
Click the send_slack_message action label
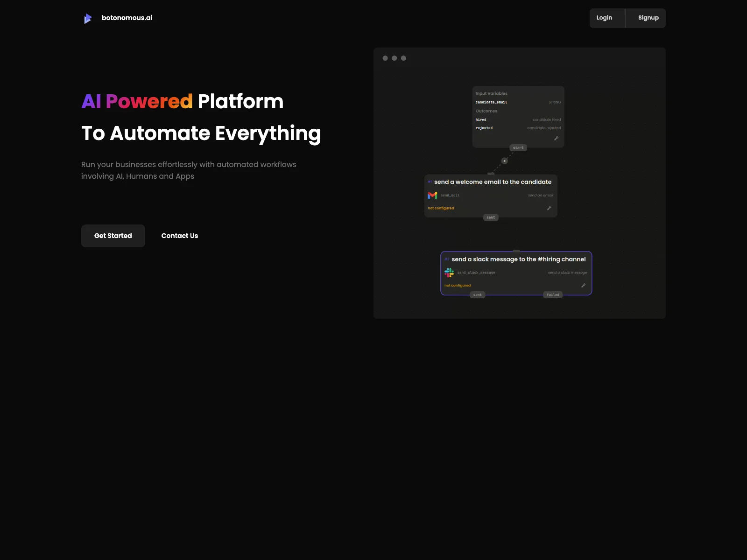[476, 273]
